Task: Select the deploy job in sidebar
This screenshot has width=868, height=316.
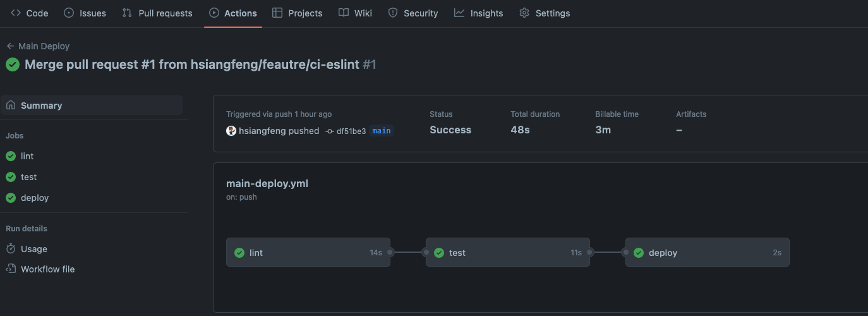Action: (x=35, y=198)
